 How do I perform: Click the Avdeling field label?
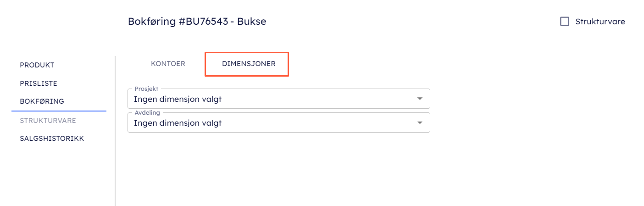147,112
